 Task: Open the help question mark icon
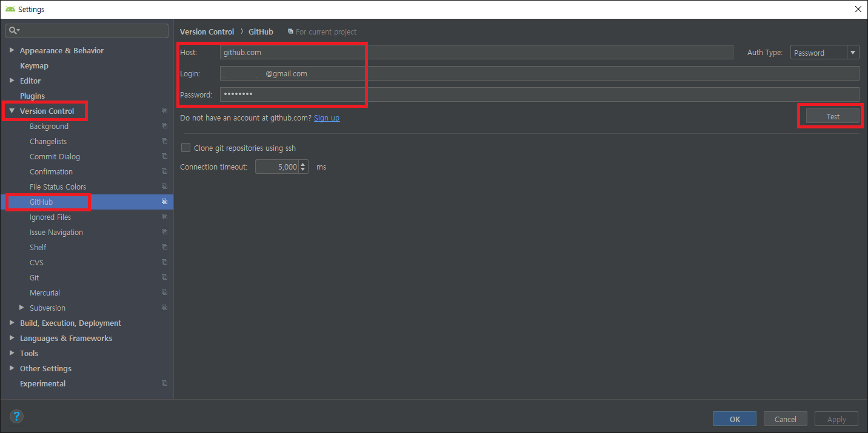[16, 417]
